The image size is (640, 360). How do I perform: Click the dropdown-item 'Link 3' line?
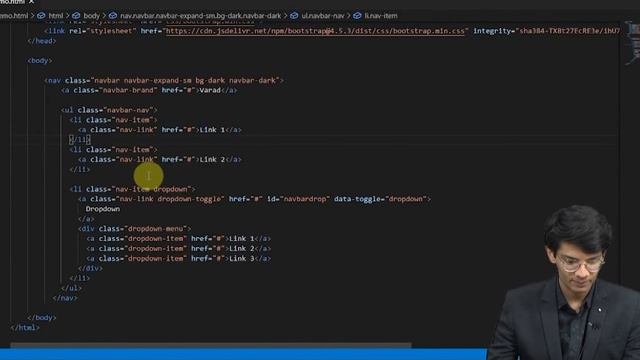178,258
